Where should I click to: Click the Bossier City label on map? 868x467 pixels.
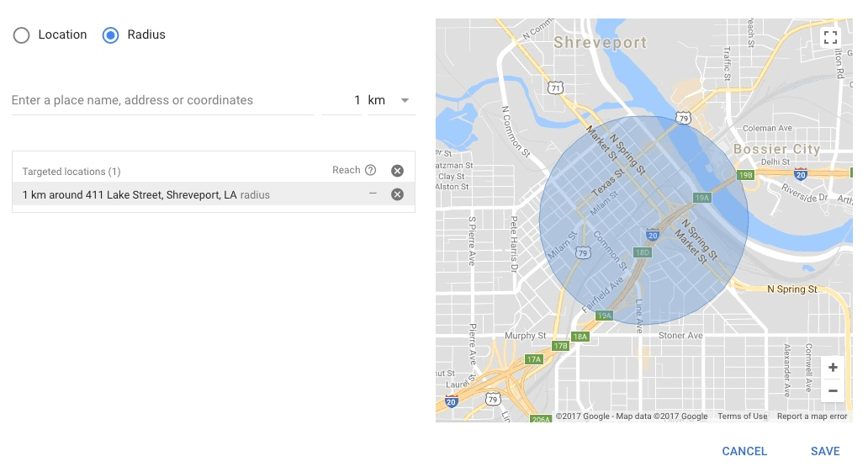tap(776, 150)
